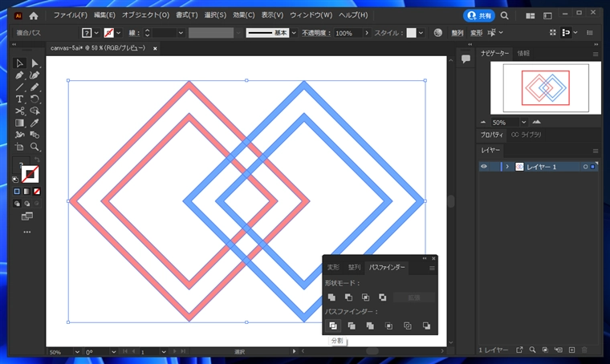
Task: Click the navigator zoom-in mountain icon
Action: coord(536,122)
